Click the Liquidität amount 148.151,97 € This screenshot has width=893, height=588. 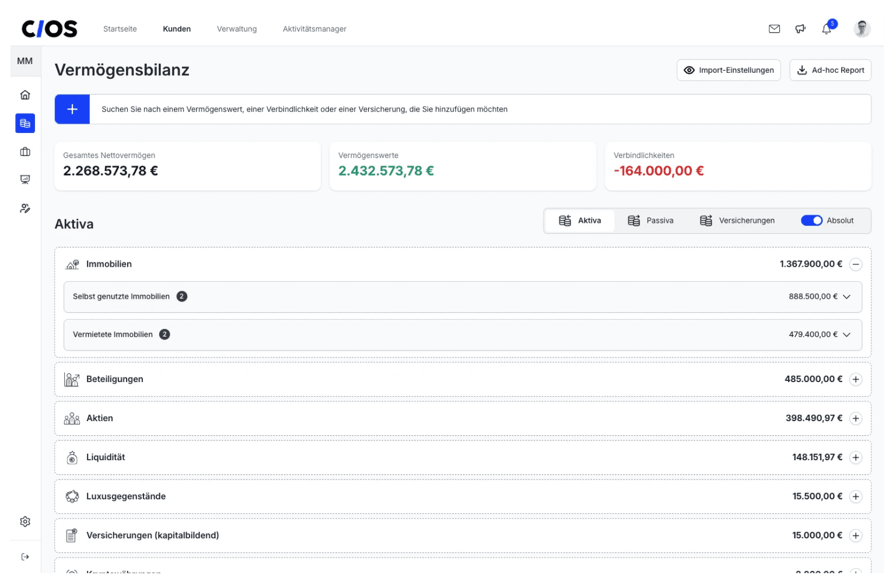(x=817, y=457)
